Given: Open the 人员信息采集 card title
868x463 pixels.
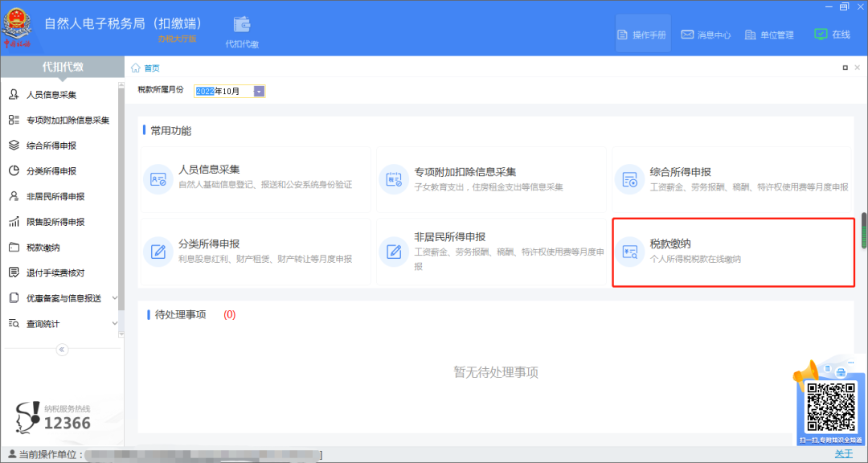Looking at the screenshot, I should [x=209, y=170].
